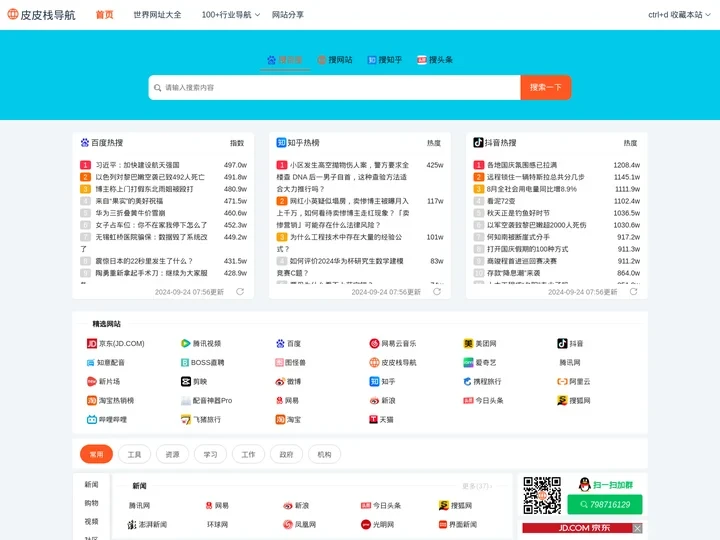Screen dimensions: 720x540
Task: Open 凤凰网 in the news section
Action: point(300,524)
